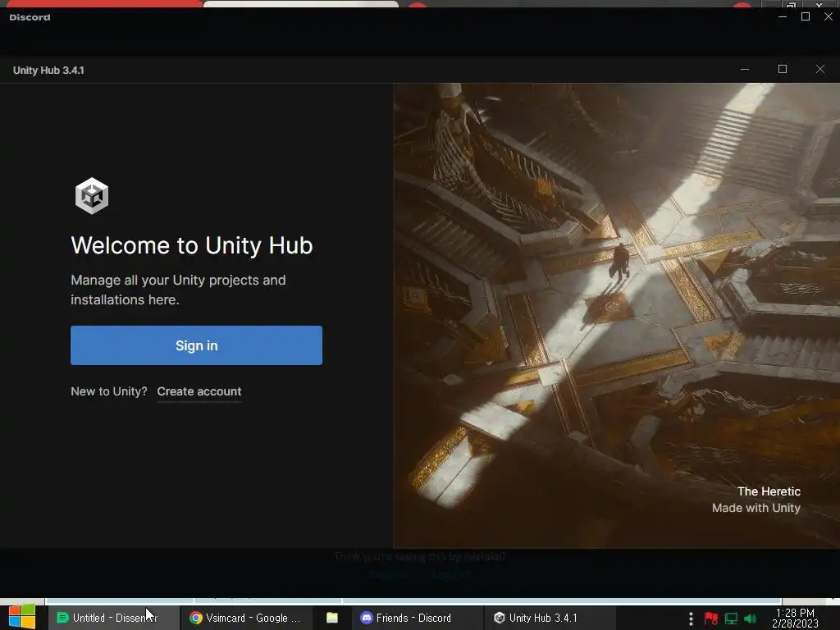The width and height of the screenshot is (840, 630).
Task: Close the Unity Hub window
Action: (x=819, y=69)
